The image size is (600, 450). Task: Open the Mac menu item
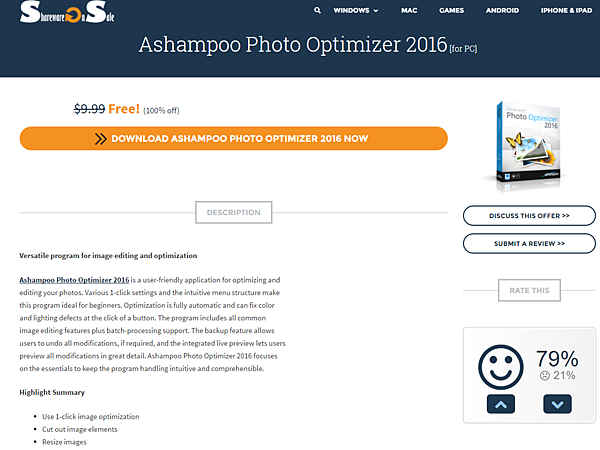(x=409, y=10)
